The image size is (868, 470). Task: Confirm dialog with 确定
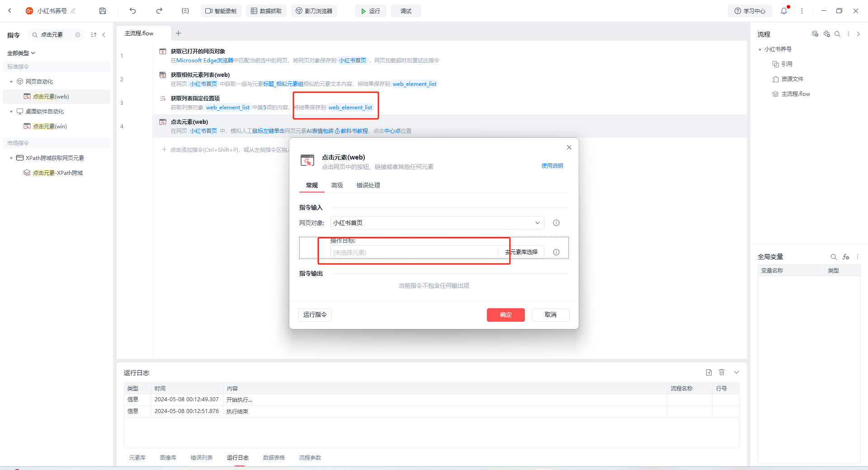[x=506, y=315]
